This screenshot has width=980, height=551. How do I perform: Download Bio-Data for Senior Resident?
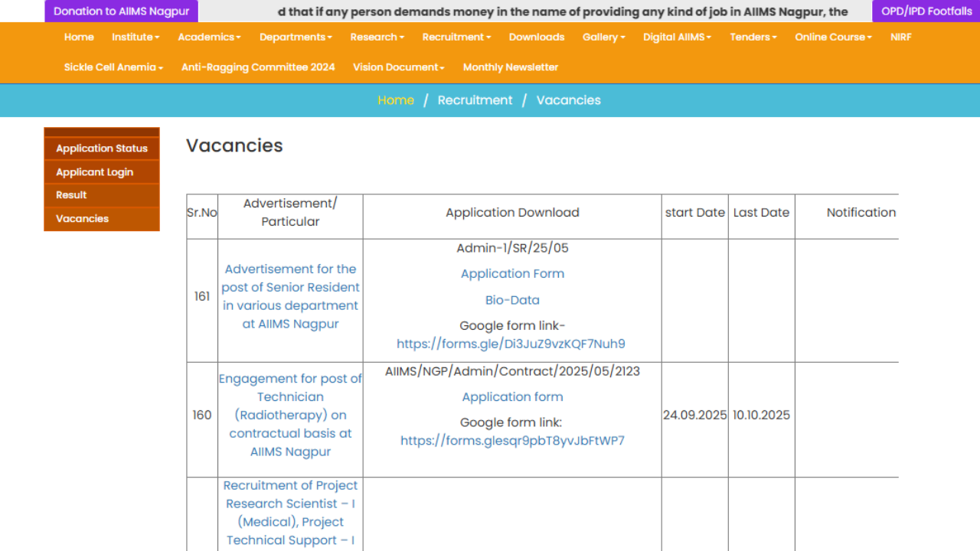512,300
